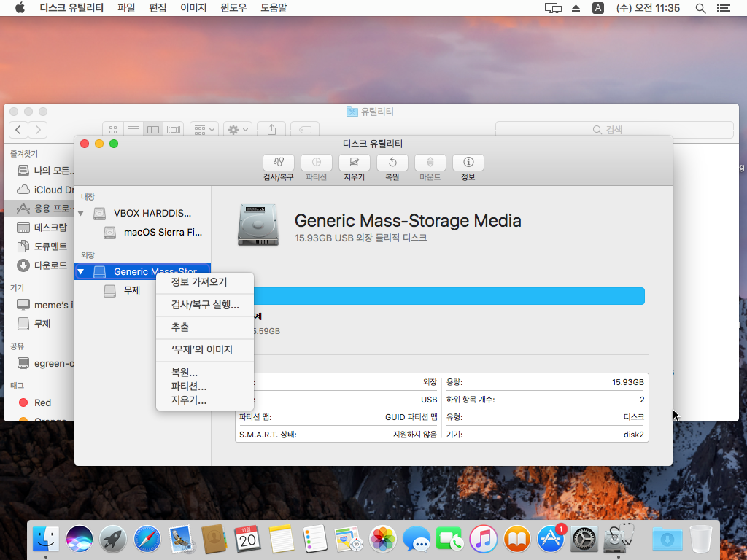Viewport: 747px width, 560px height.
Task: Collapse the Generic Mass-Storage disclosure triangle
Action: coord(81,271)
